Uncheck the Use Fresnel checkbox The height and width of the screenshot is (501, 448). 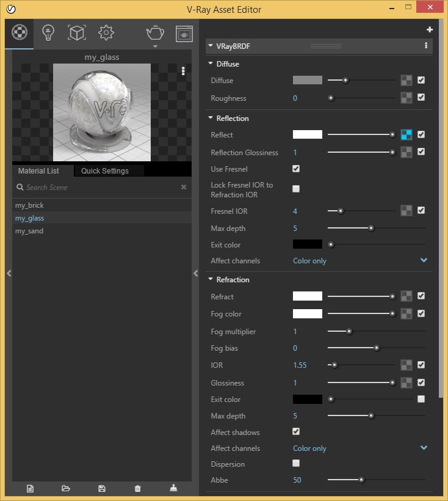(x=296, y=169)
